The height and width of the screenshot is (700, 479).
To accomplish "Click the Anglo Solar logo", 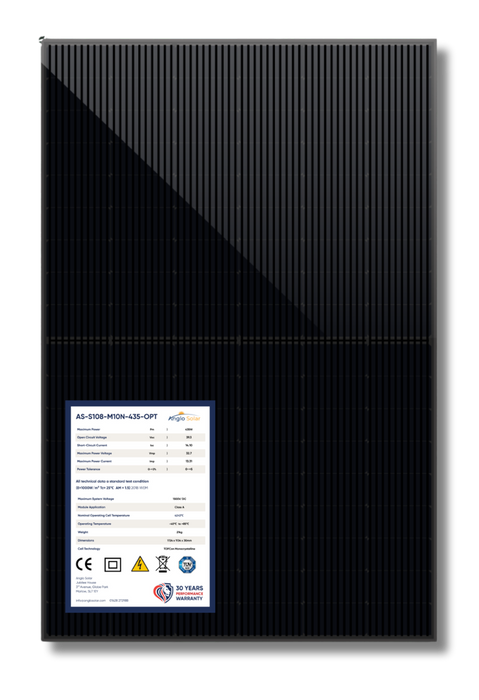I will [x=184, y=417].
